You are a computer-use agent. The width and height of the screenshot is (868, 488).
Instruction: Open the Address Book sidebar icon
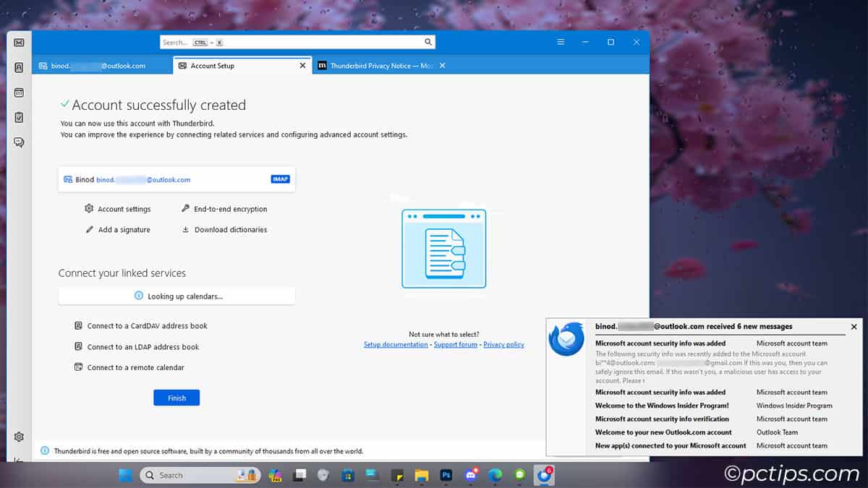19,67
